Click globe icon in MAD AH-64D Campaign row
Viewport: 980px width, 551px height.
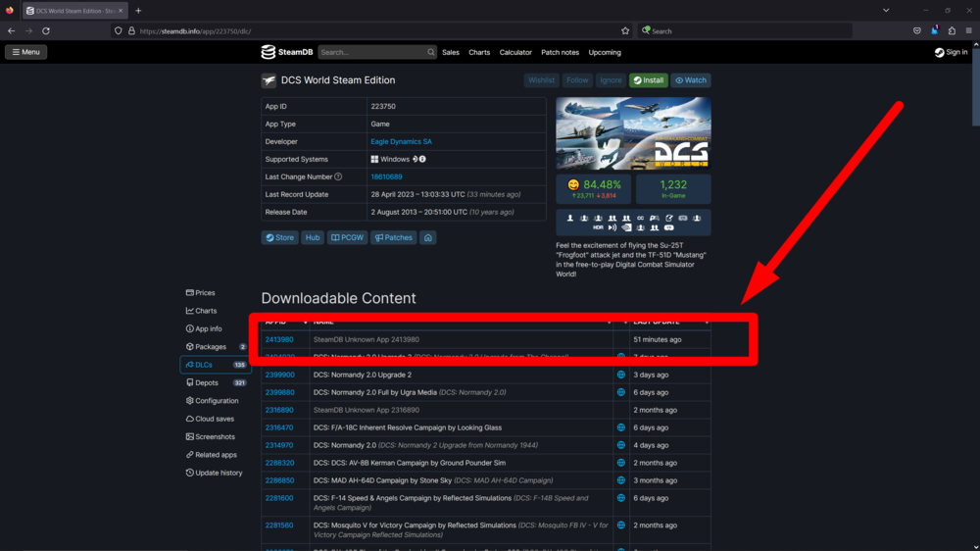620,480
